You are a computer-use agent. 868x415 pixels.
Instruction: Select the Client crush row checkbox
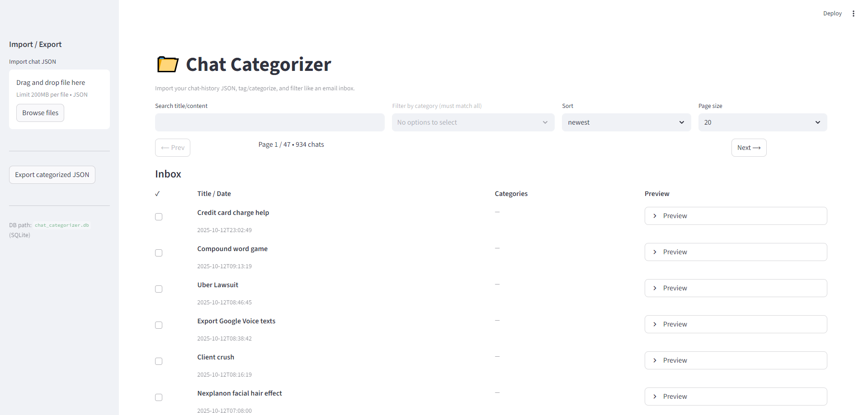(x=158, y=361)
